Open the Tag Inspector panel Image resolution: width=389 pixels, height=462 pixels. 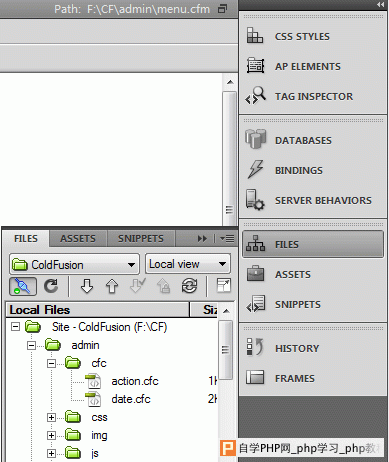click(x=313, y=96)
